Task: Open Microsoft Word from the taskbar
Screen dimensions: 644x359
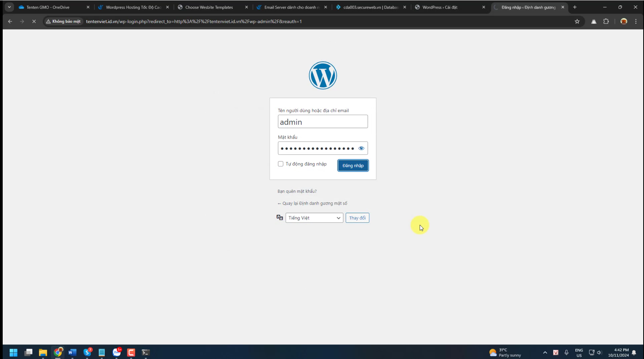Action: pos(72,352)
